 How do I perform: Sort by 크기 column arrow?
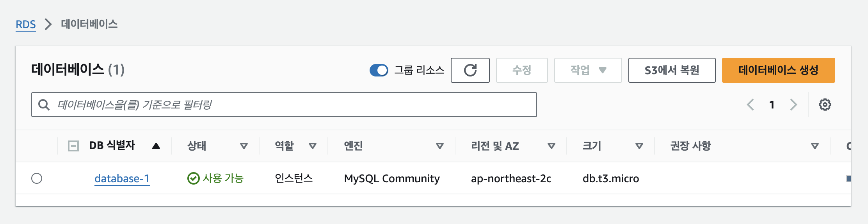639,146
